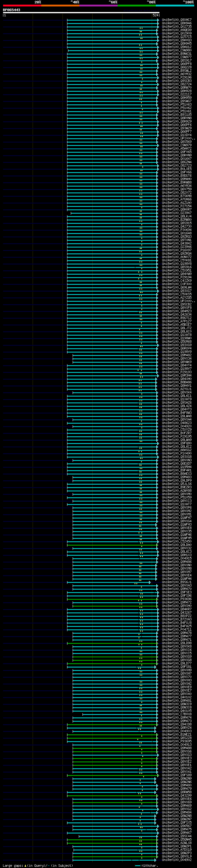197x868 pixels.
Task: Click the UniRef100_O22117 label
Action: (x=177, y=94)
